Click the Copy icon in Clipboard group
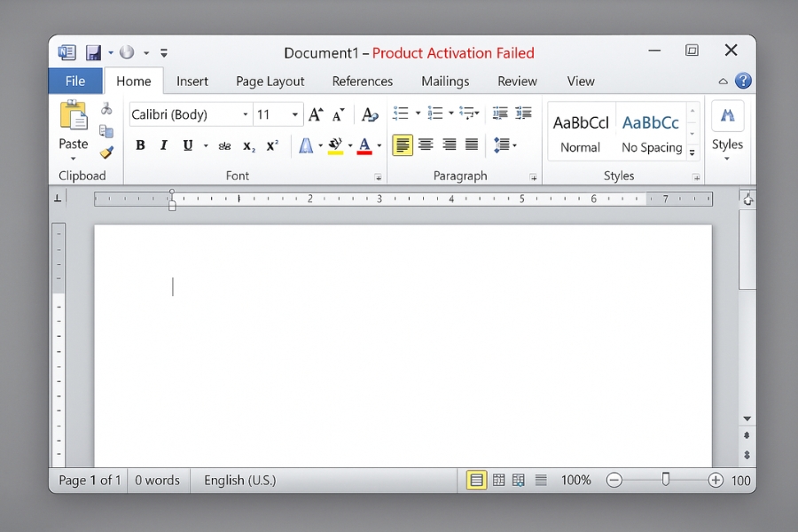 pos(106,131)
